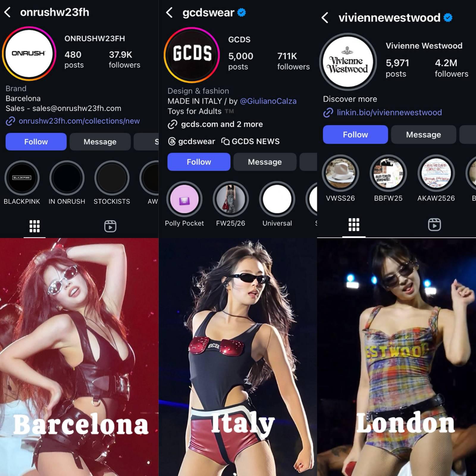The image size is (476, 476).
Task: Follow the gcdswear account
Action: (x=199, y=162)
